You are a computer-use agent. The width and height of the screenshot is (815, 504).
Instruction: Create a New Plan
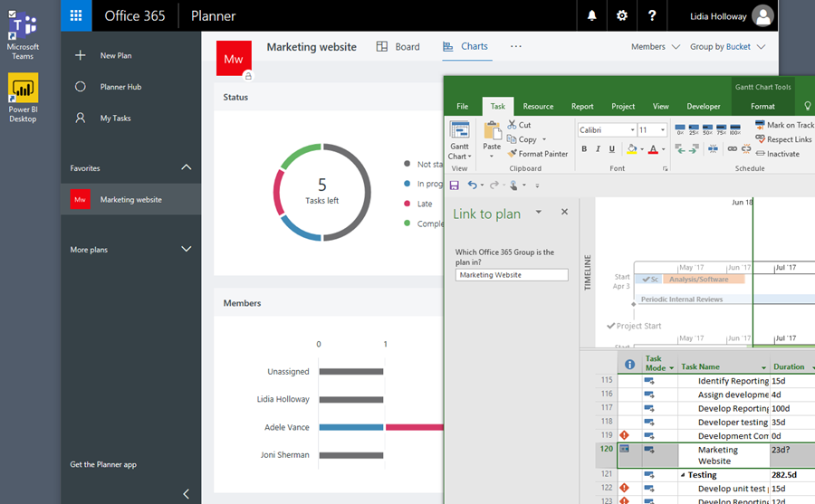(115, 55)
